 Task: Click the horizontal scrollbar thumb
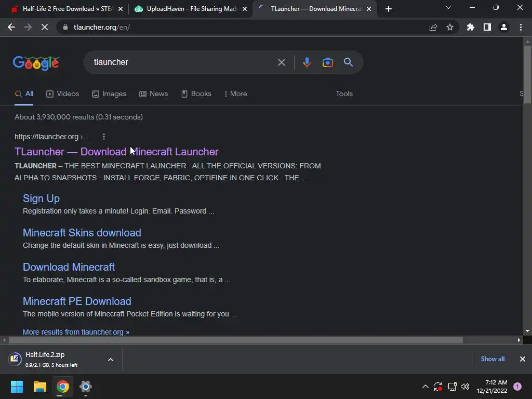coord(236,340)
